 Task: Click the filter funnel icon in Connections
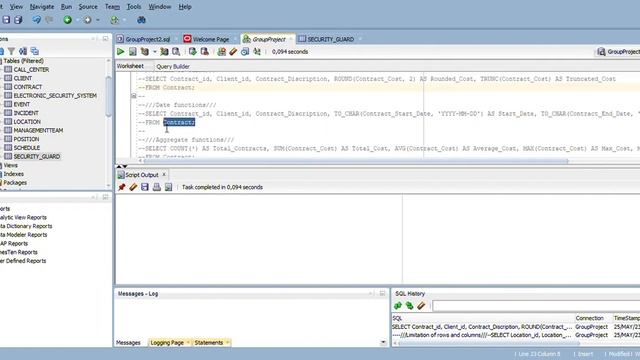tap(11, 51)
